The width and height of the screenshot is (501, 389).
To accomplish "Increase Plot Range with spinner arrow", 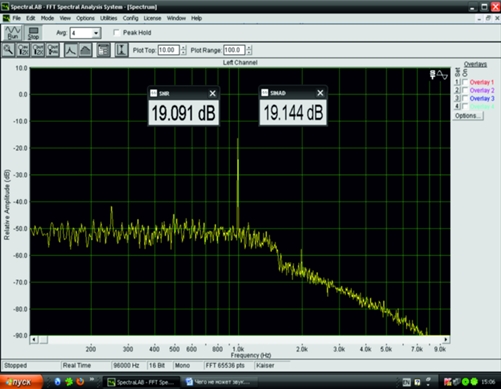I will tap(249, 48).
